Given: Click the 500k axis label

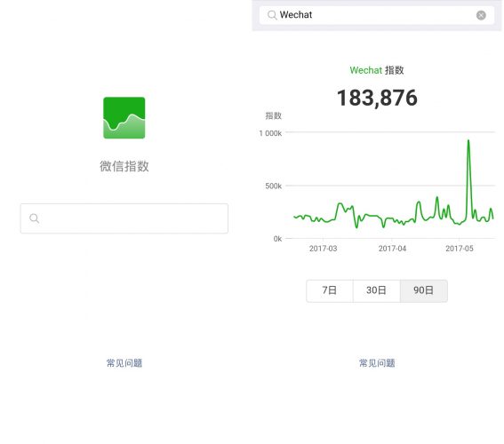Looking at the screenshot, I should 273,186.
